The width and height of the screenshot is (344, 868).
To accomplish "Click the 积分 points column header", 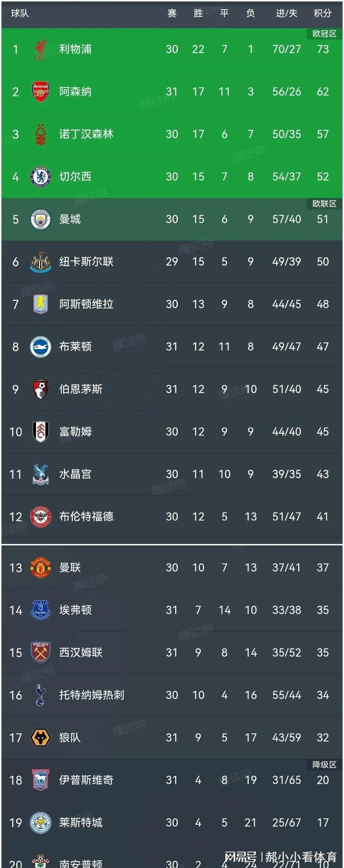I will (323, 13).
